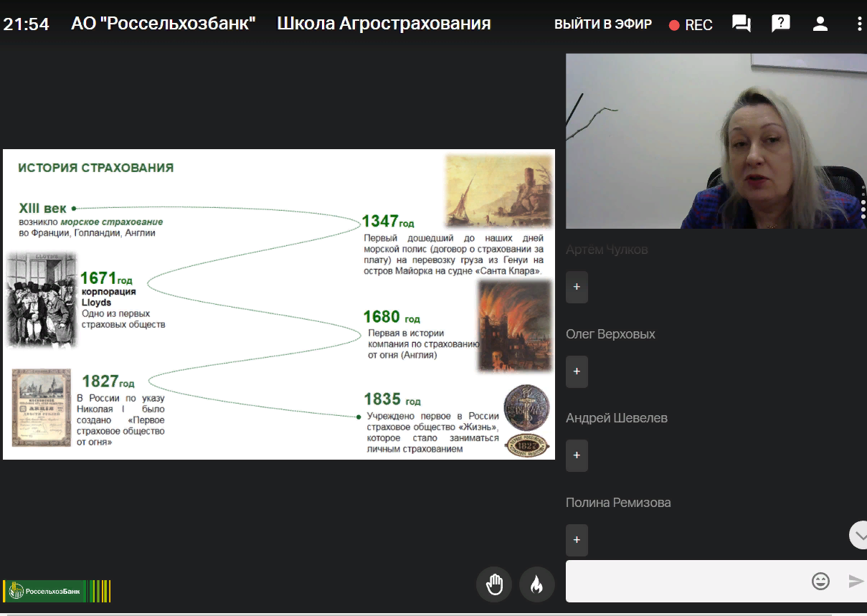Click the fire painting image on slide
This screenshot has height=616, width=867.
click(515, 326)
